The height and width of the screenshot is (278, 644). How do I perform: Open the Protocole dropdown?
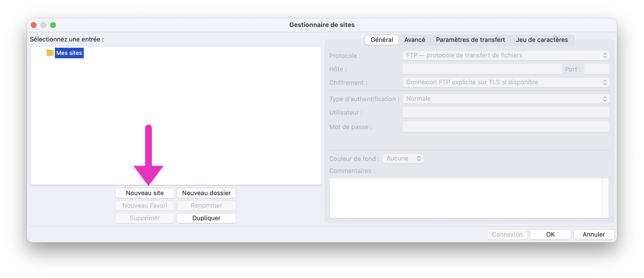pyautogui.click(x=506, y=55)
